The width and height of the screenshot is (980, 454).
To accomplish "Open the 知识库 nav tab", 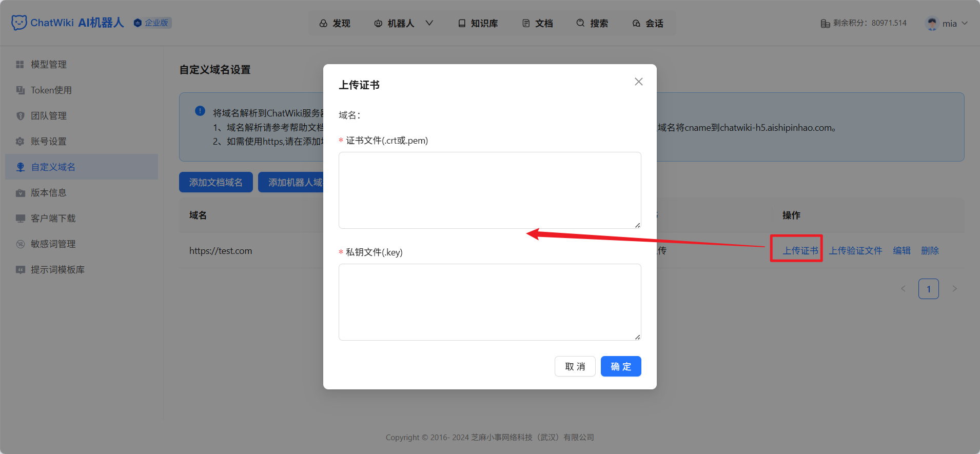I will tap(478, 23).
